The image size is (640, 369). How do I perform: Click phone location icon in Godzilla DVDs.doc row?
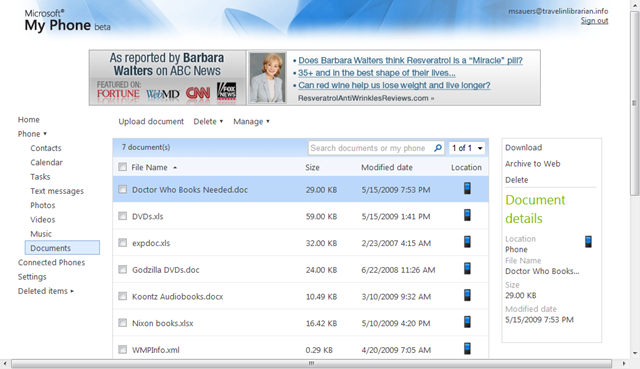click(x=467, y=268)
